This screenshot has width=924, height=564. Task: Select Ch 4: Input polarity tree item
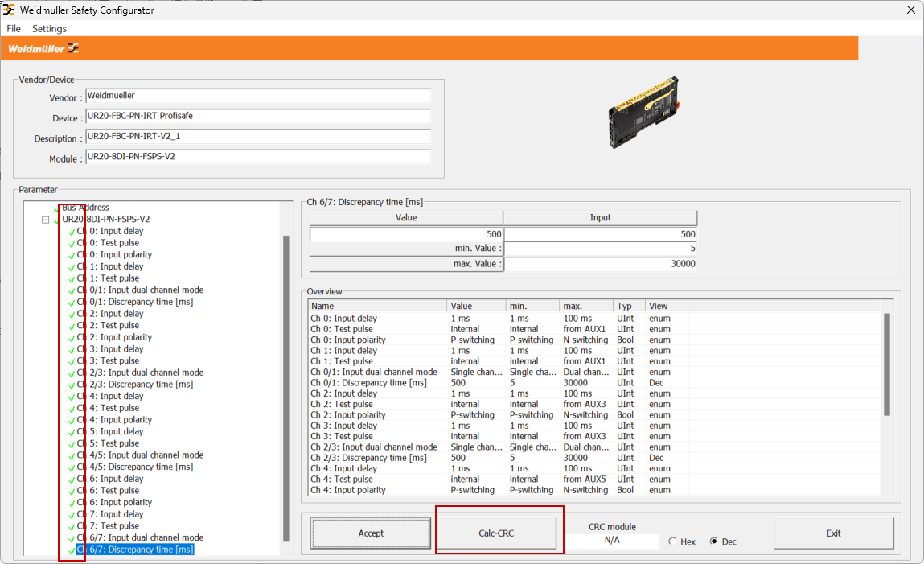coord(114,420)
